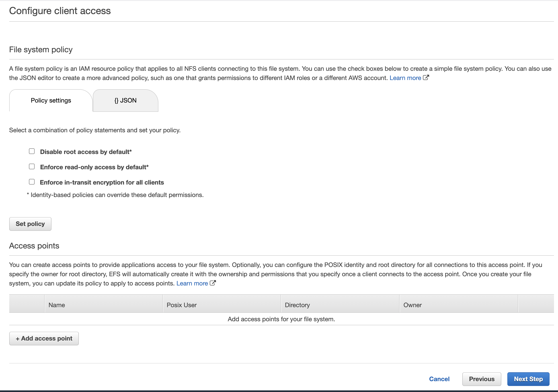Select the Directory column header
Image resolution: width=558 pixels, height=392 pixels.
(297, 305)
